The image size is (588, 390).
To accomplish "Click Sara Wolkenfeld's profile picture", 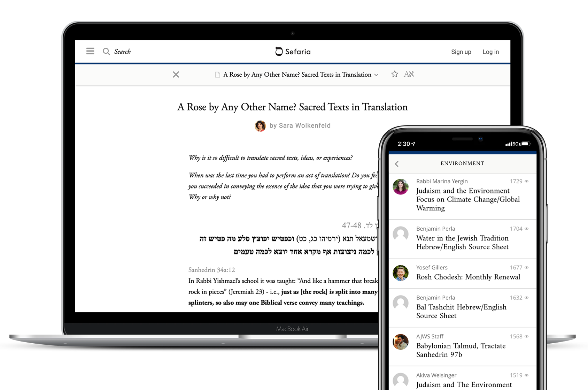I will (260, 126).
